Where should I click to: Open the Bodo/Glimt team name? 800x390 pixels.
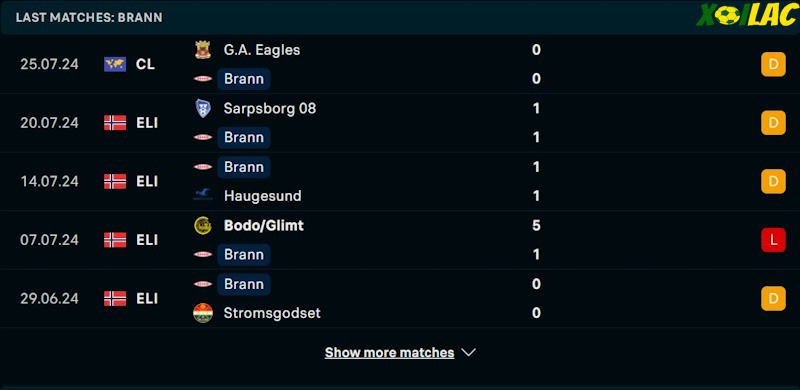263,225
